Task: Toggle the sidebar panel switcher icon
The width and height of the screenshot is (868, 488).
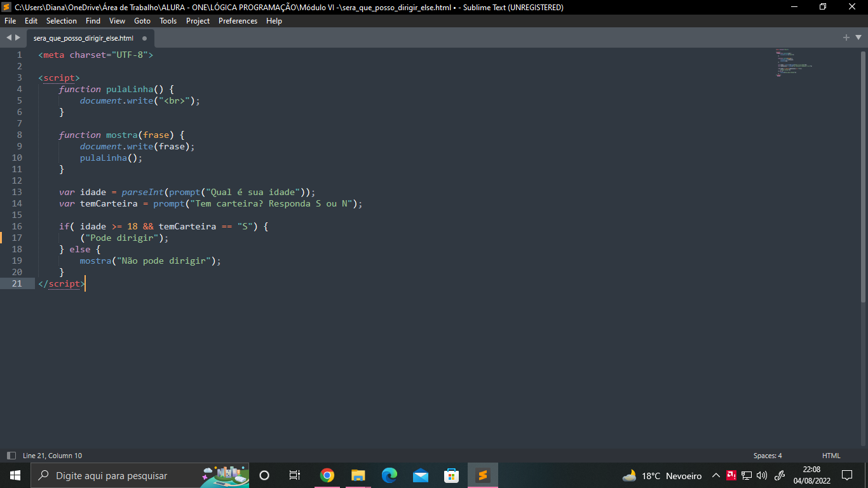Action: [x=11, y=456]
